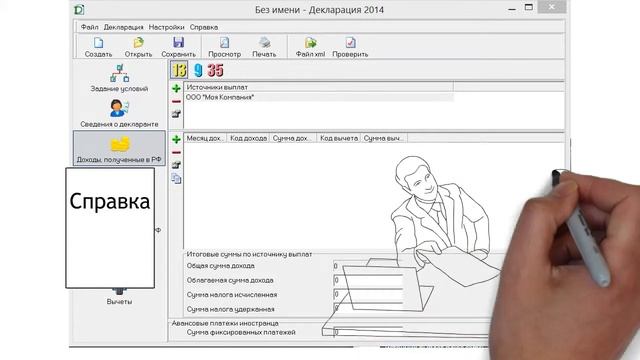Open Сведения о декларанте sidebar section
The image size is (640, 360).
[x=119, y=113]
